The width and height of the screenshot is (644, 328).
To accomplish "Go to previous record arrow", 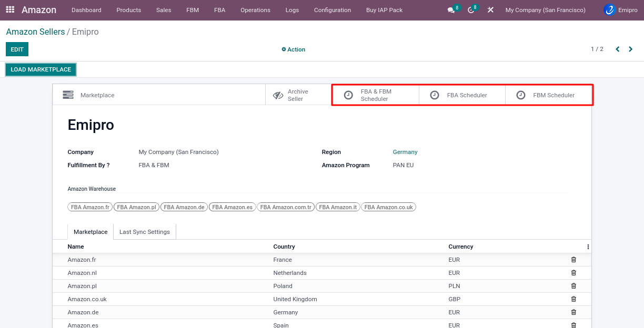I will pos(618,49).
